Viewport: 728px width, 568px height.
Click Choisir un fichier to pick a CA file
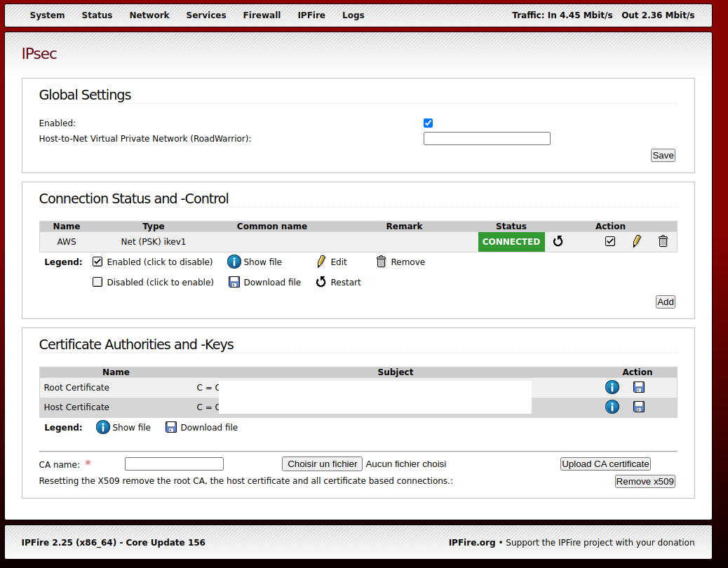(x=322, y=464)
